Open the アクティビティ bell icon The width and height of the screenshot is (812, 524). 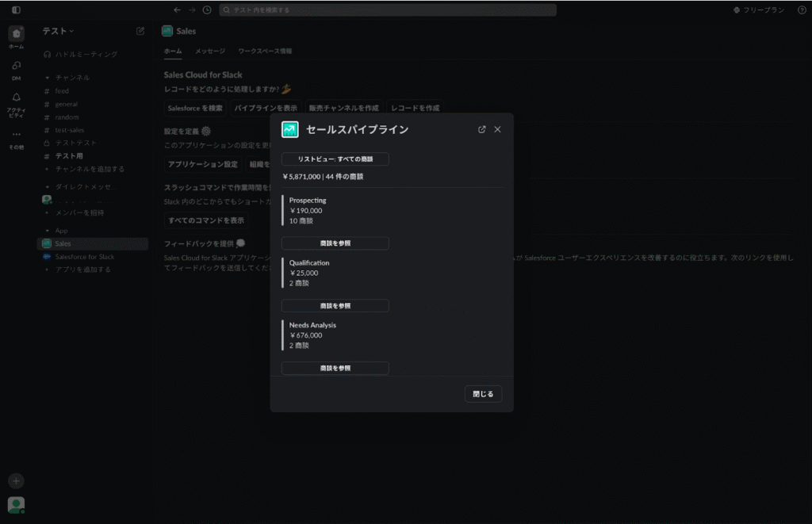click(16, 101)
